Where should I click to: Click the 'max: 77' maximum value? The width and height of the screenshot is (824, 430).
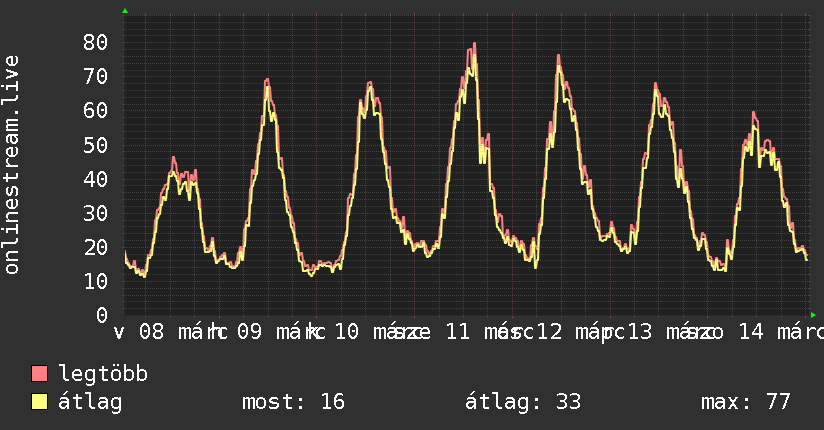click(746, 402)
